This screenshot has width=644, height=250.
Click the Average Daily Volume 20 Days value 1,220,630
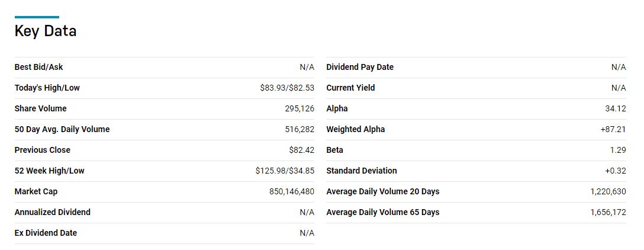tap(608, 191)
